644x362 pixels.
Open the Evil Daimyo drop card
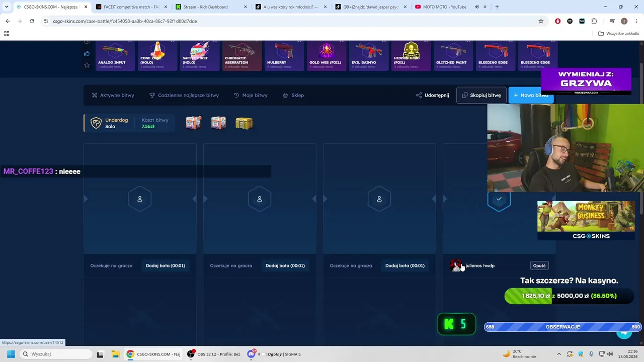coord(368,55)
